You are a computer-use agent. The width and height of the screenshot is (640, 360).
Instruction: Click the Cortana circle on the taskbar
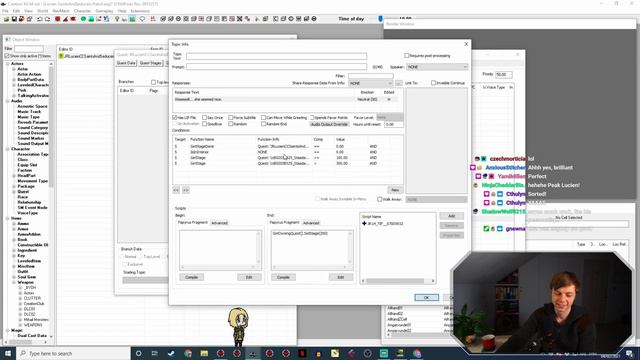138,353
